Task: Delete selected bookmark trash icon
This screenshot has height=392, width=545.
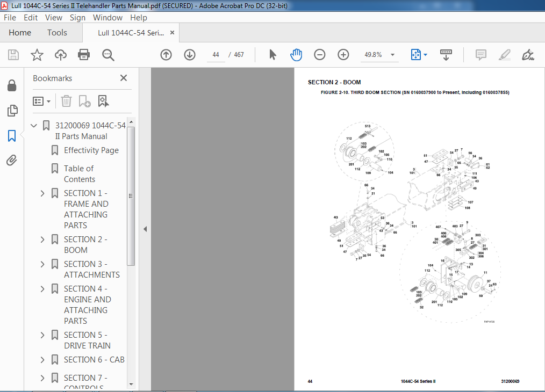Action: coord(66,101)
